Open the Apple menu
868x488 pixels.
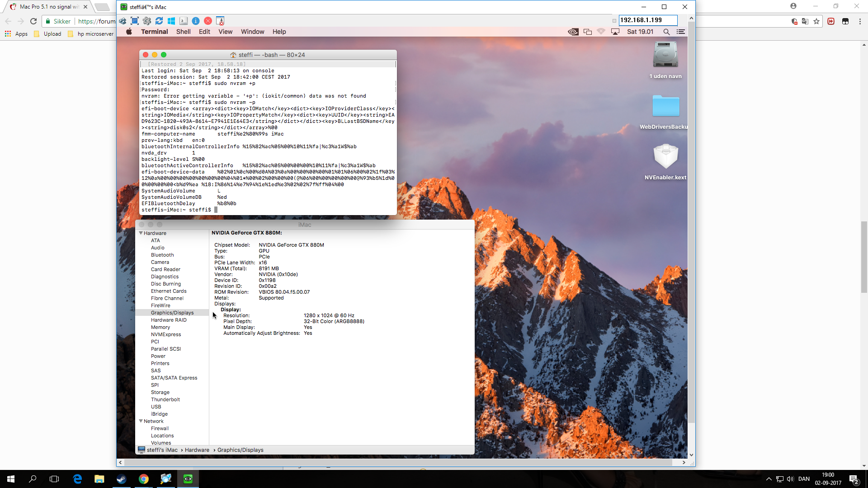point(129,32)
